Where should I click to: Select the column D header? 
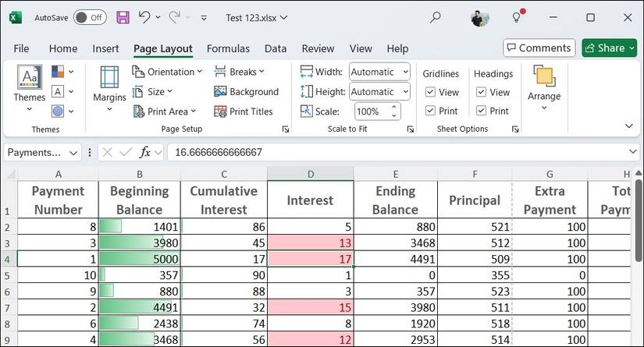click(311, 175)
